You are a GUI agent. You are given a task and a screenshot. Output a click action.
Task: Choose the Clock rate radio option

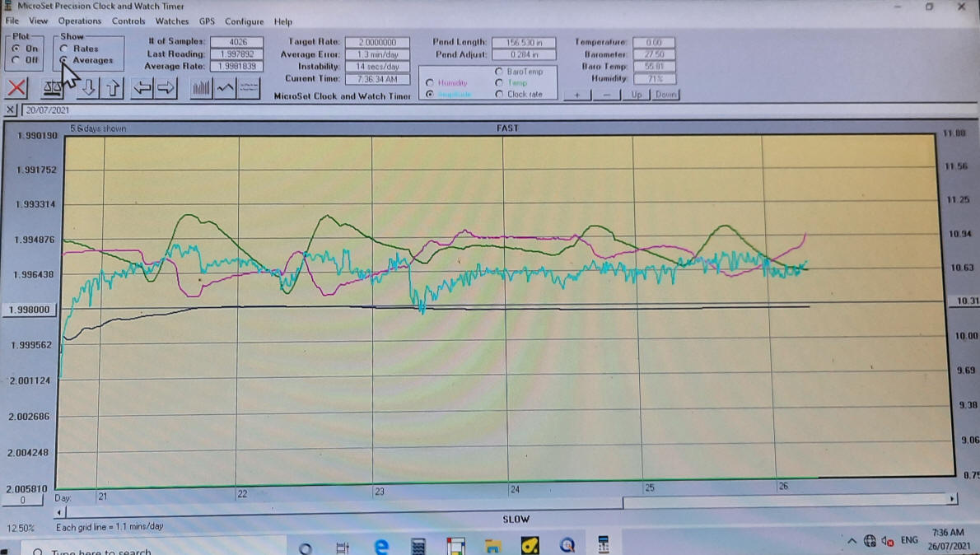coord(499,94)
